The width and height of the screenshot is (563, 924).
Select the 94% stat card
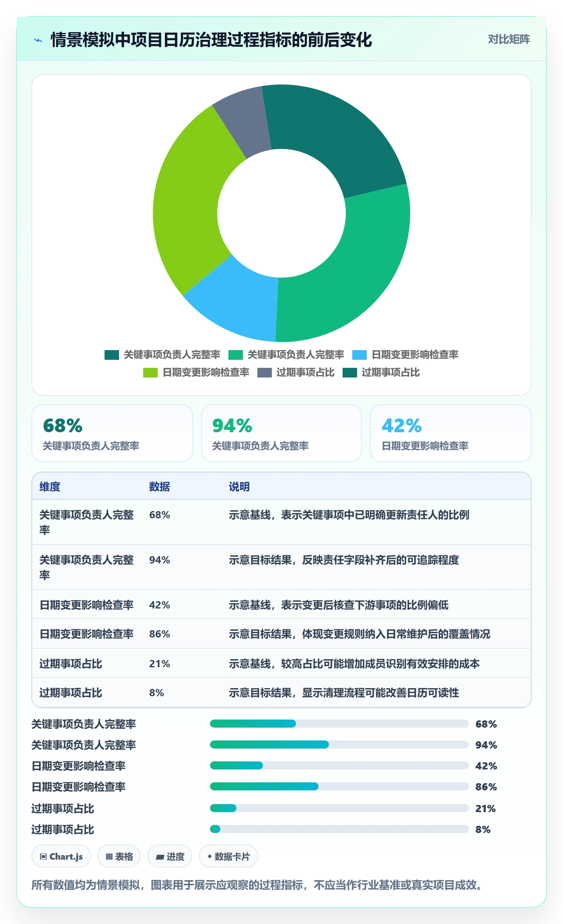pyautogui.click(x=281, y=433)
